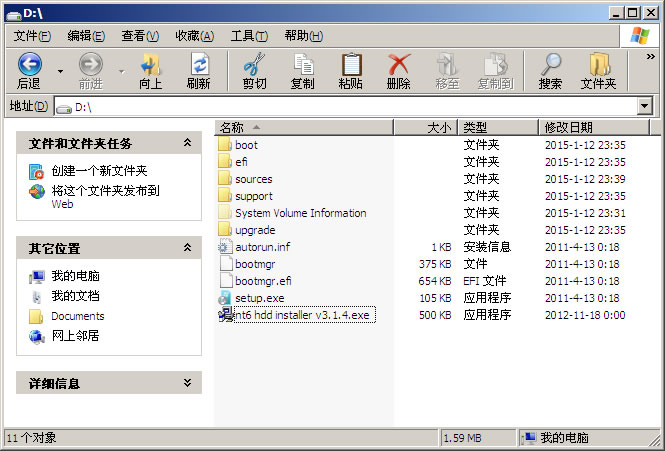
Task: Open the 文件(F) menu
Action: click(32, 36)
